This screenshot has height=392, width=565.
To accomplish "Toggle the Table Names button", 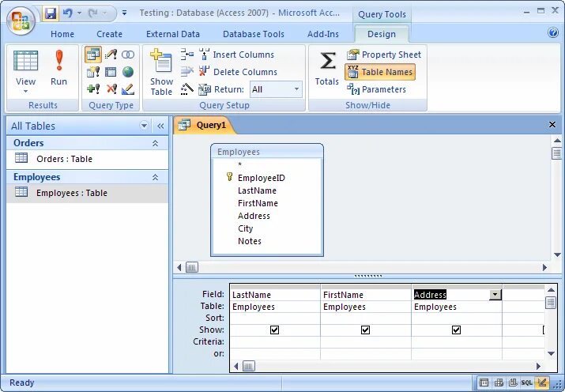I will tap(380, 72).
